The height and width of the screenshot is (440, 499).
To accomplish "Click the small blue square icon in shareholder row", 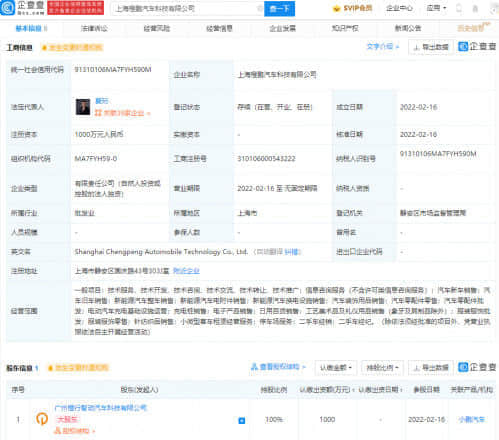I will tap(242, 420).
